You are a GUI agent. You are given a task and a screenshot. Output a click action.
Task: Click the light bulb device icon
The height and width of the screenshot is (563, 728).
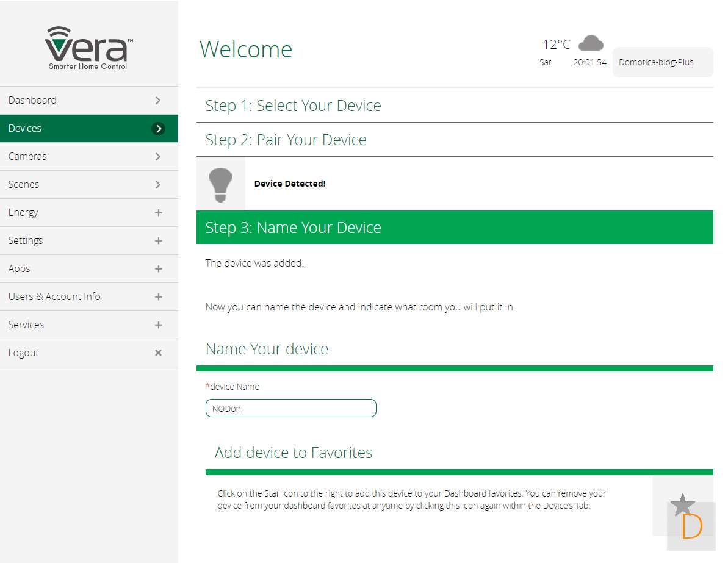pos(220,184)
